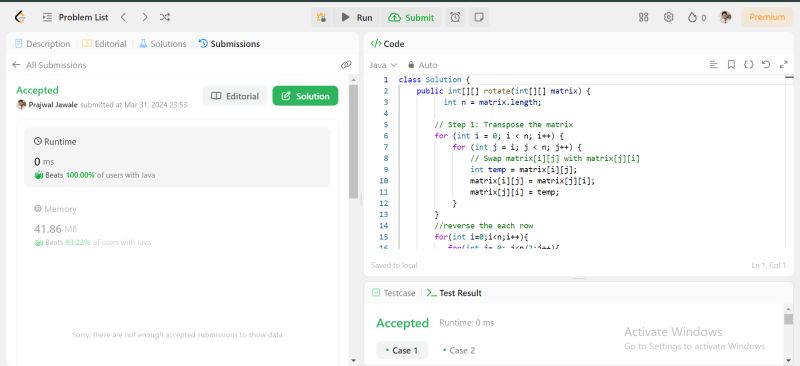The image size is (800, 366).
Task: Click the test result panel scrollbar
Action: [789, 319]
